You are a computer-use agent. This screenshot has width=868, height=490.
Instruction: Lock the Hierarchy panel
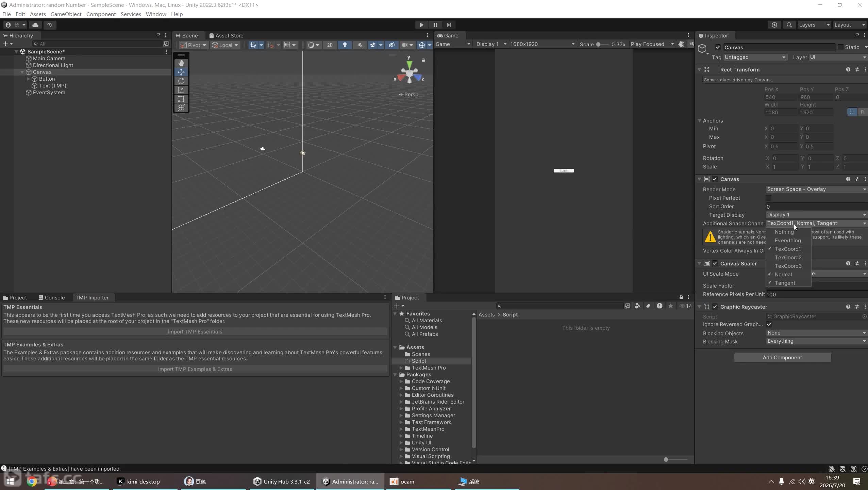pyautogui.click(x=158, y=35)
